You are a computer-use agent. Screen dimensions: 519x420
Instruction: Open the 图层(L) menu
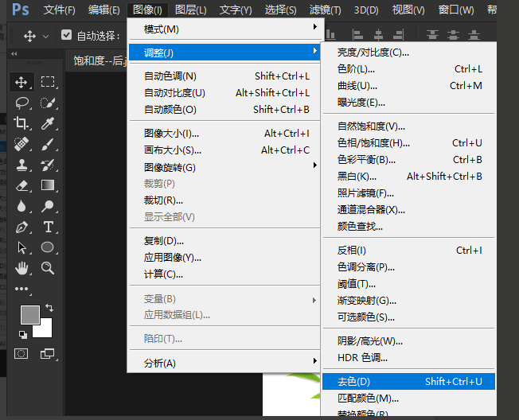coord(191,10)
